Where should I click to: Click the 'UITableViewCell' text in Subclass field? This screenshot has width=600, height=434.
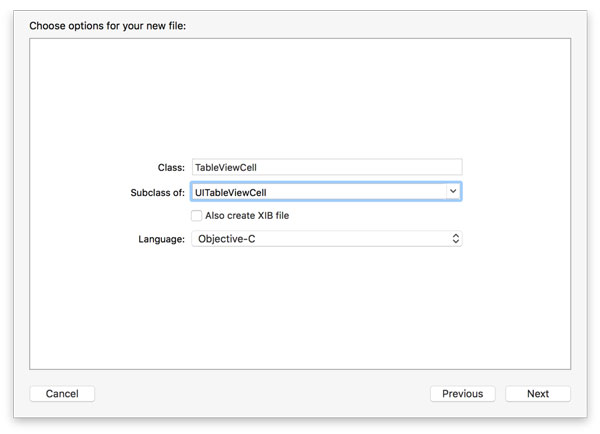click(x=231, y=191)
